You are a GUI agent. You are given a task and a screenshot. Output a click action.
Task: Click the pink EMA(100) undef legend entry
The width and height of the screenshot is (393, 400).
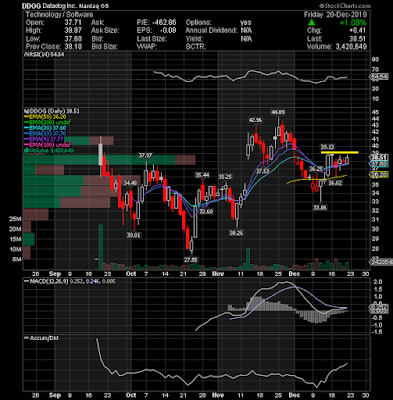click(x=49, y=145)
